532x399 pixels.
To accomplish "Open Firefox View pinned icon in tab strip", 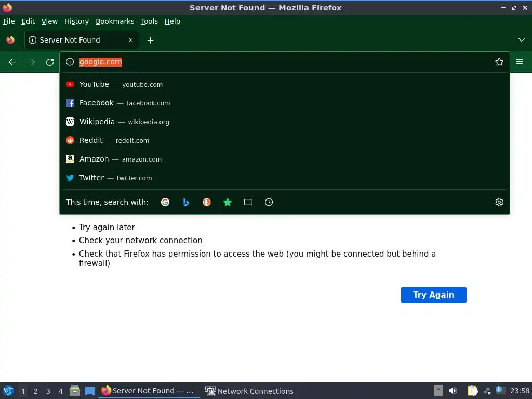I will [10, 40].
